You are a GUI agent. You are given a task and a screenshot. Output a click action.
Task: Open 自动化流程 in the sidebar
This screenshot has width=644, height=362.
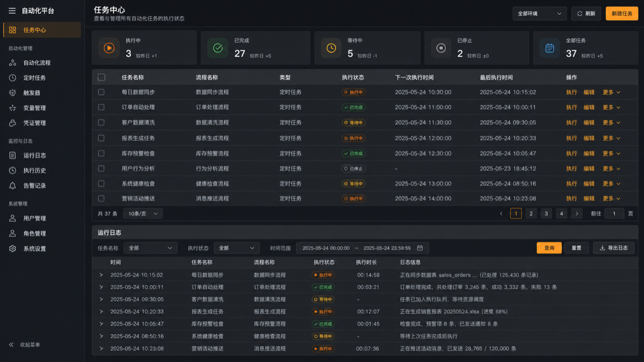coord(42,63)
